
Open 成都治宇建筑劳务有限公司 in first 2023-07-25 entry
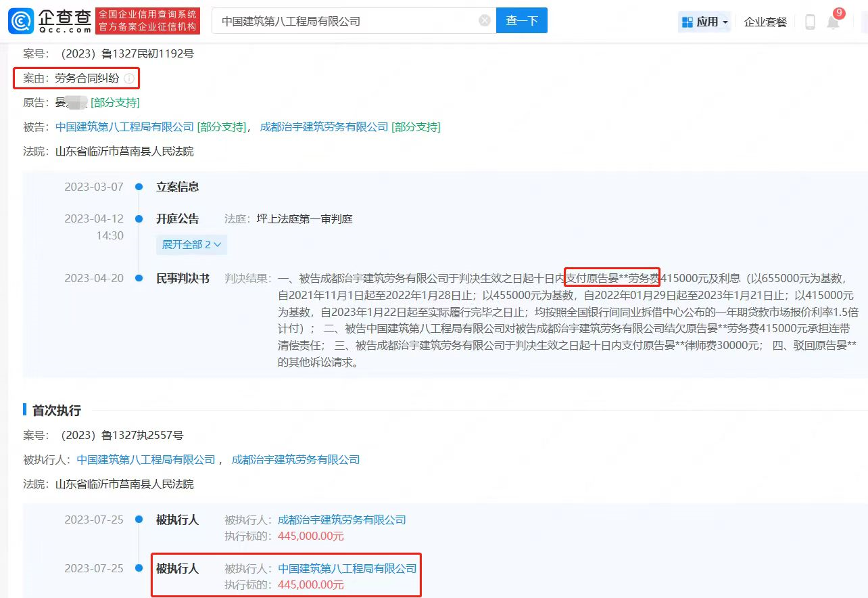(341, 520)
